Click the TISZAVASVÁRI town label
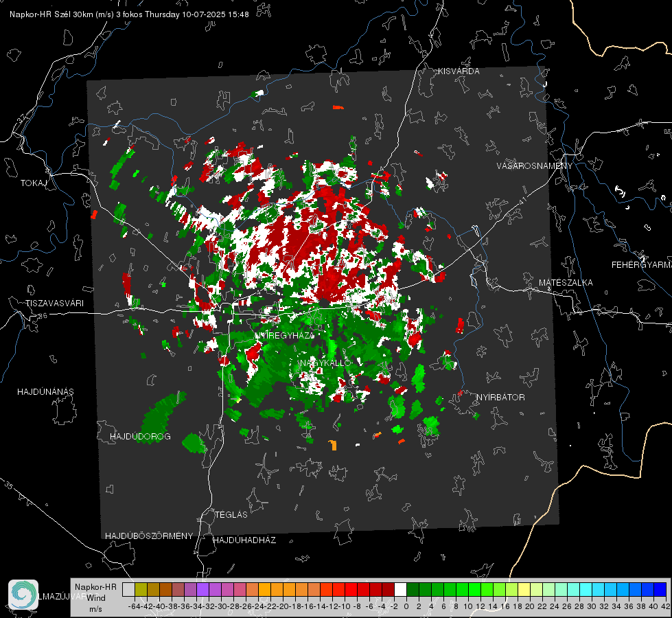The height and width of the screenshot is (618, 672). [x=54, y=304]
